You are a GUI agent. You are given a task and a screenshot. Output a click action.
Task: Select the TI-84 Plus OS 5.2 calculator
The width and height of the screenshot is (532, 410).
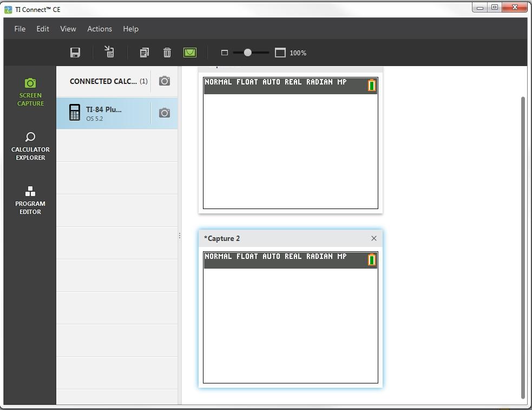pyautogui.click(x=117, y=113)
